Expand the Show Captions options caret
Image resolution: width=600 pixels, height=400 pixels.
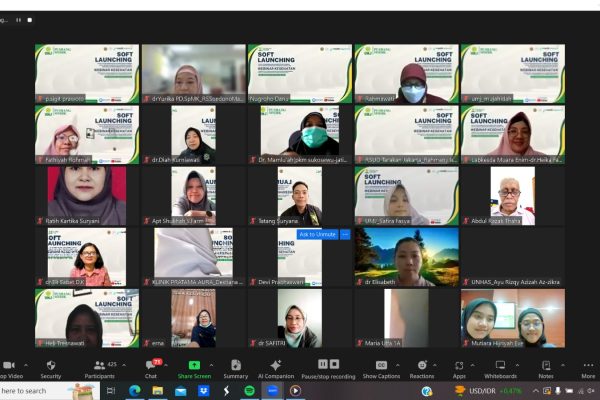[x=398, y=366]
